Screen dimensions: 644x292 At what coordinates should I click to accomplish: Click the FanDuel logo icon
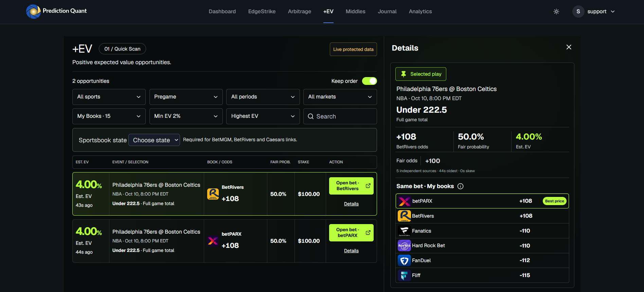(x=404, y=260)
